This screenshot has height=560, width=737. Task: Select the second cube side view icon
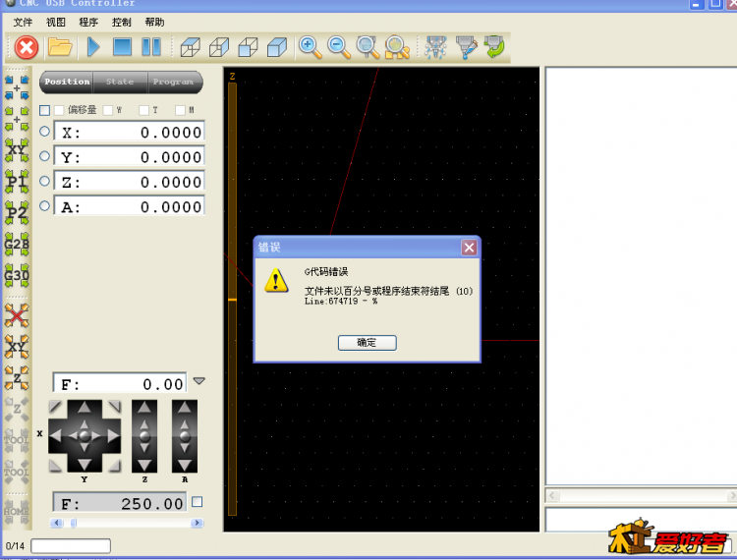tap(219, 47)
